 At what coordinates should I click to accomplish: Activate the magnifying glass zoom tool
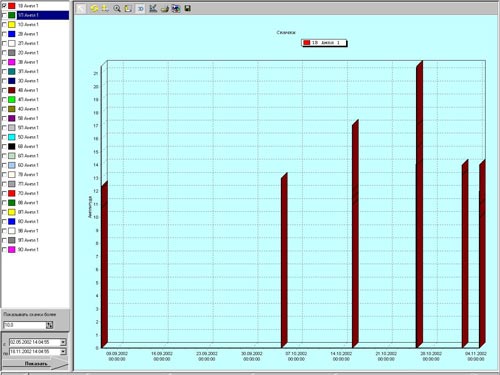pos(117,9)
